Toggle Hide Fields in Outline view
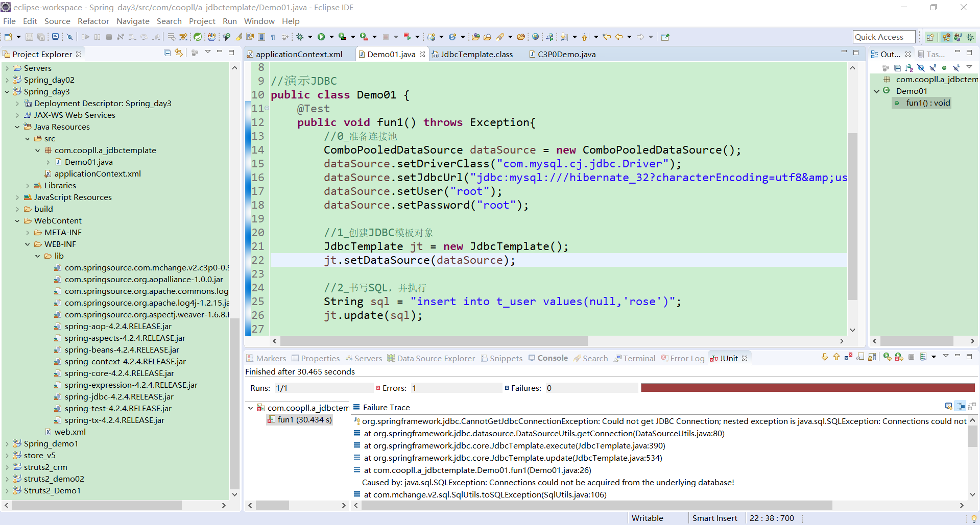This screenshot has width=980, height=525. coord(921,68)
